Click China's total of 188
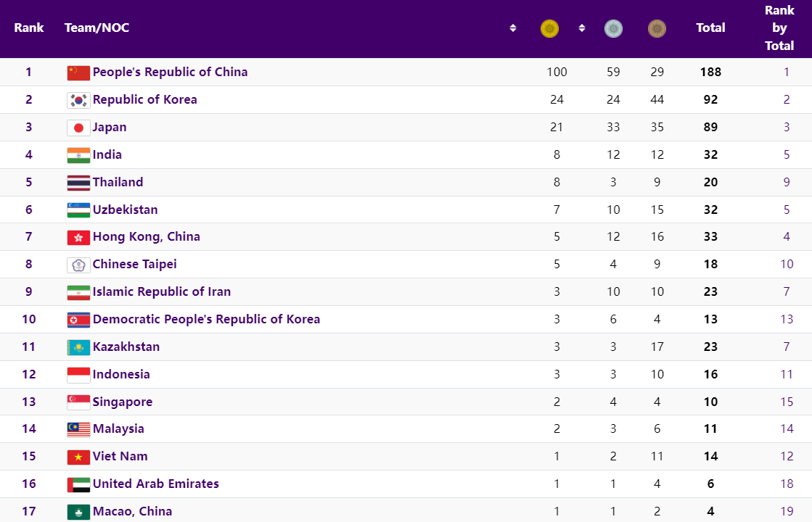Viewport: 812px width, 522px height. tap(710, 72)
